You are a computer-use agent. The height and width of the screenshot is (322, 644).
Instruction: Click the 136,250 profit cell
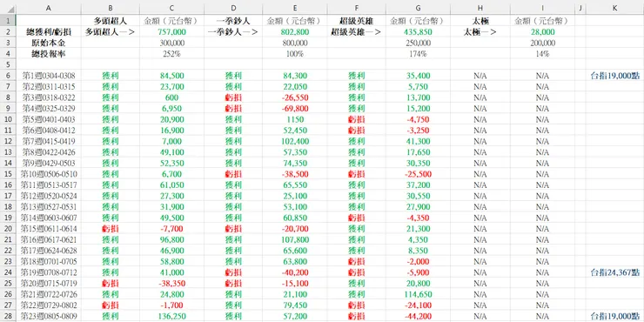click(171, 316)
